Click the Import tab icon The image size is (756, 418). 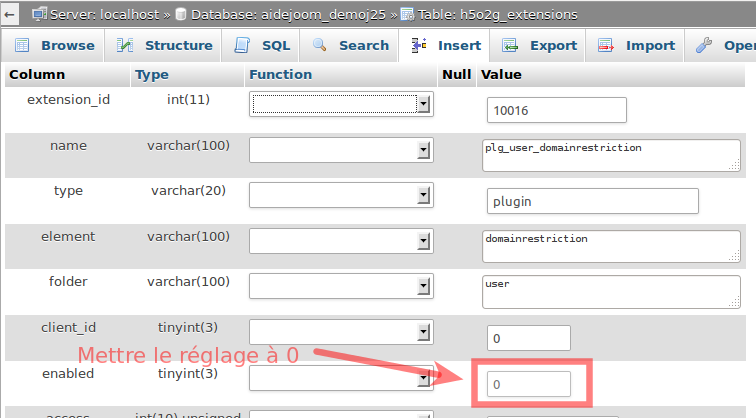point(606,45)
